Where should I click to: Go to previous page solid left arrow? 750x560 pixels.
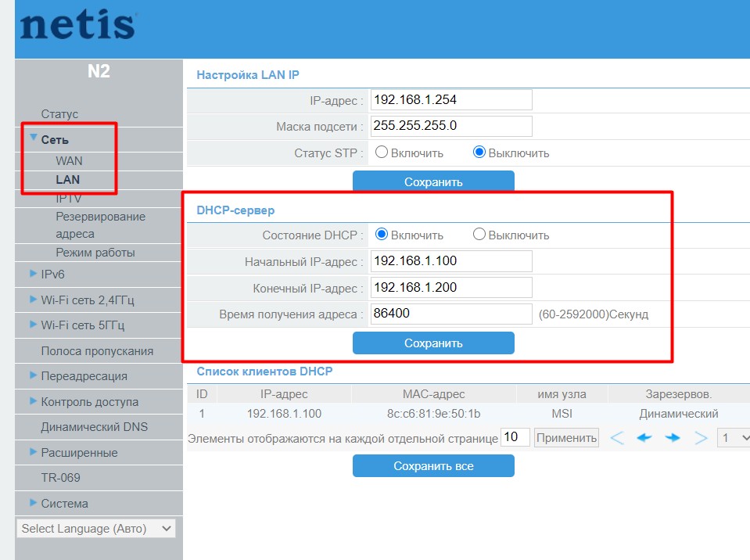pyautogui.click(x=644, y=437)
